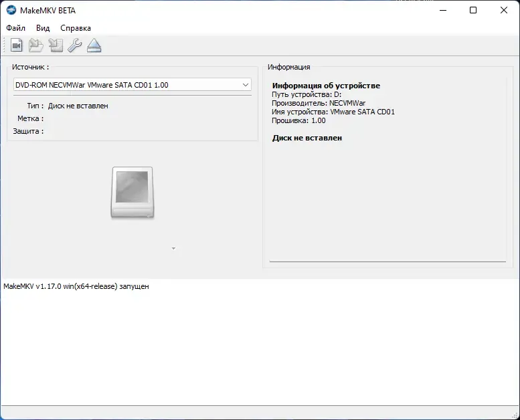
Task: Open the Вид menu
Action: pyautogui.click(x=43, y=28)
